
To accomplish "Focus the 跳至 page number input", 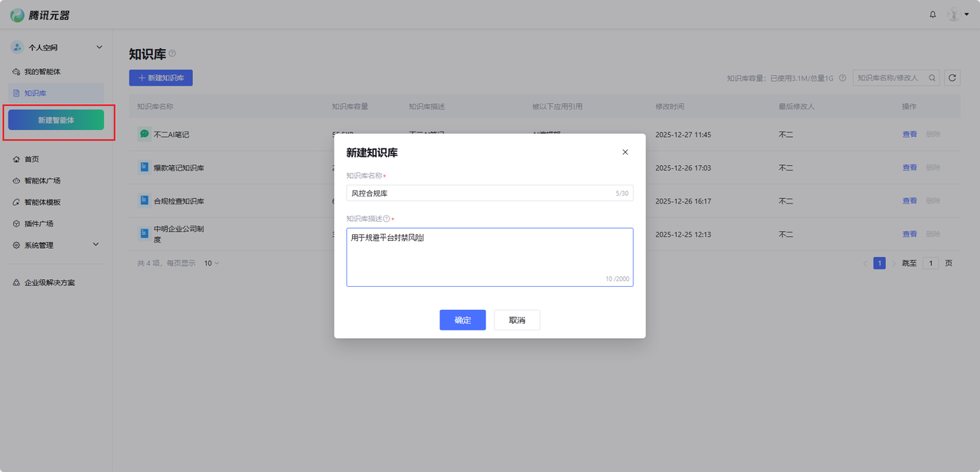I will coord(930,263).
